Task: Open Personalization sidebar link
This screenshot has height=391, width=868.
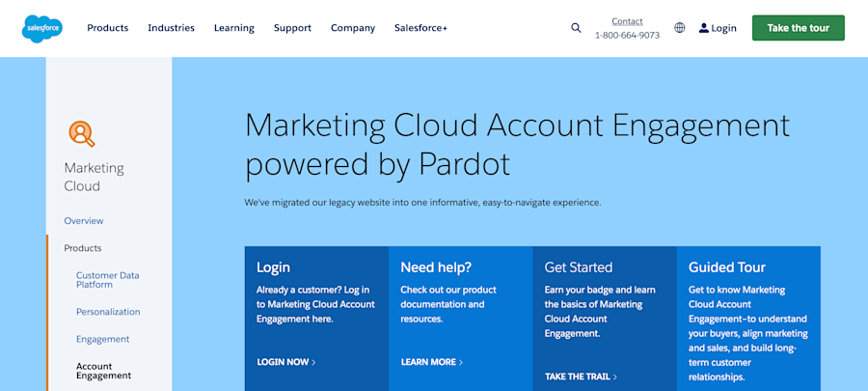Action: [x=108, y=312]
